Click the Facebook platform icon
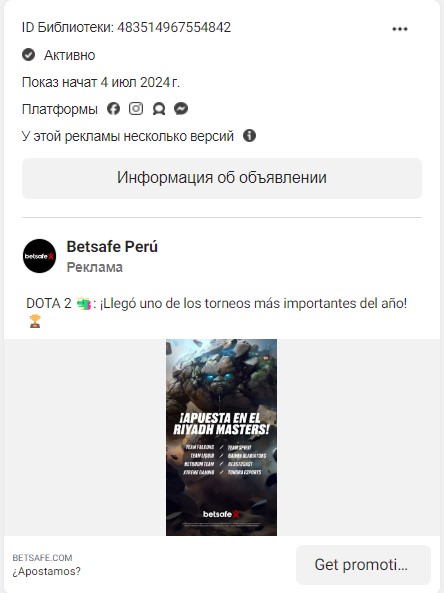Viewport: 444px width, 593px height. (x=113, y=109)
